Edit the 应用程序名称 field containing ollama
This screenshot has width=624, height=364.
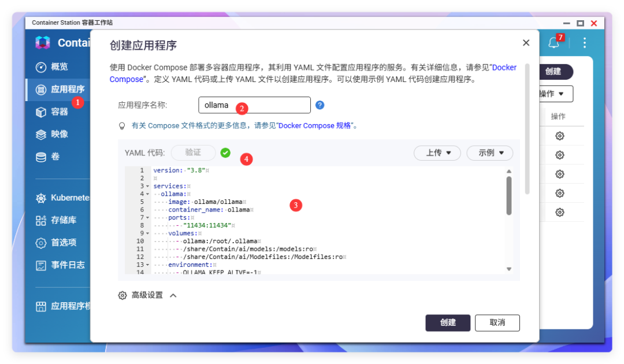(x=254, y=105)
